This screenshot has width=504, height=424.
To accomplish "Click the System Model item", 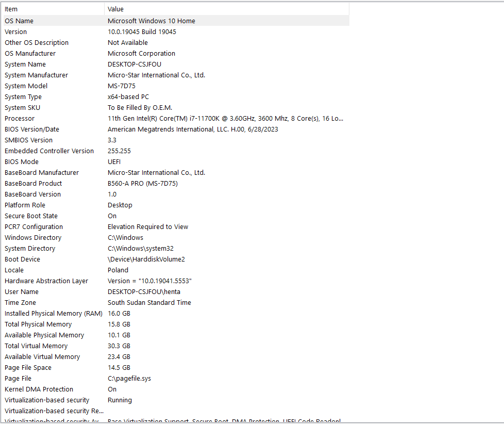I will (26, 86).
